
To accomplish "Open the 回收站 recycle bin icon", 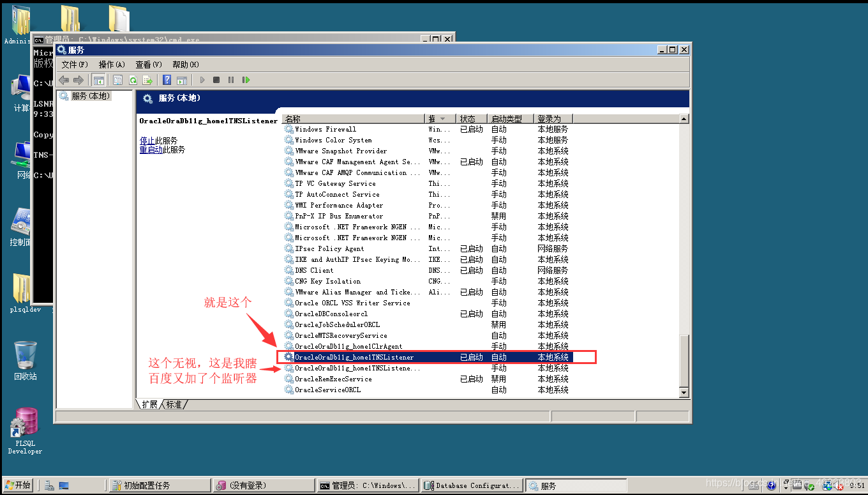I will tap(25, 360).
